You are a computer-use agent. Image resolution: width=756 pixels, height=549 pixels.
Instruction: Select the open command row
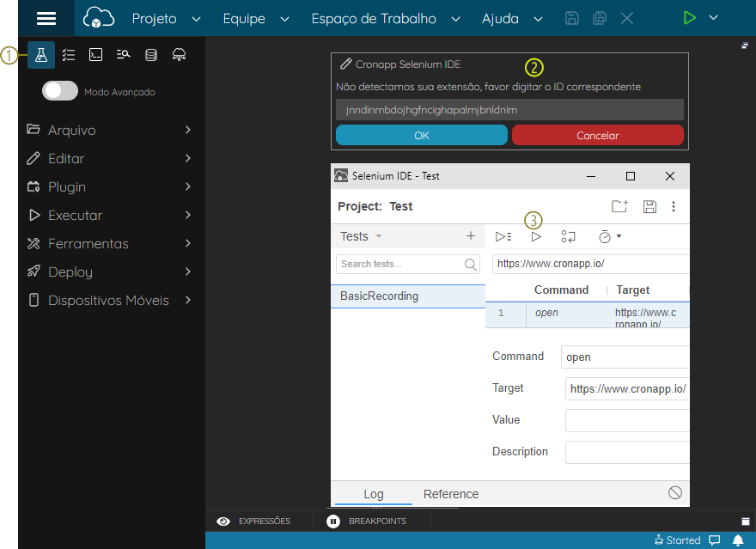(x=588, y=315)
